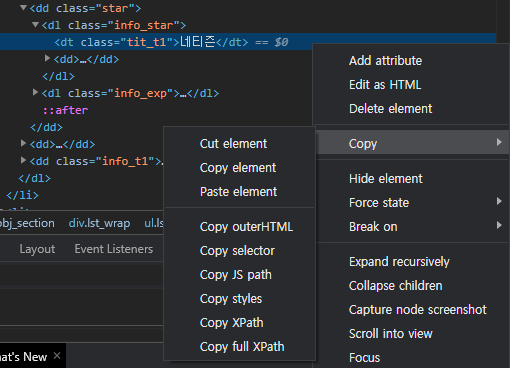Viewport: 510px width, 368px height.
Task: Collapse the dl class="info_star" node
Action: point(35,24)
